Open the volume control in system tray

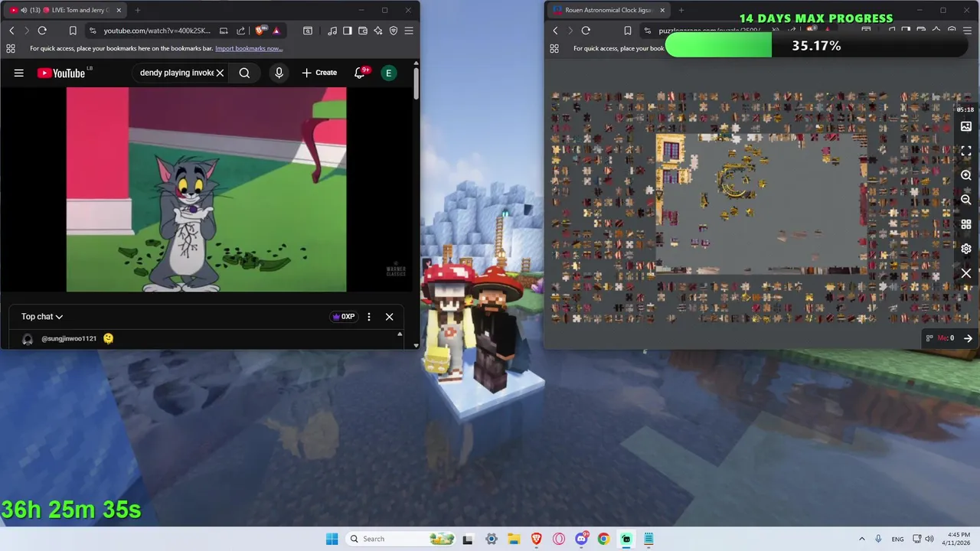tap(929, 539)
